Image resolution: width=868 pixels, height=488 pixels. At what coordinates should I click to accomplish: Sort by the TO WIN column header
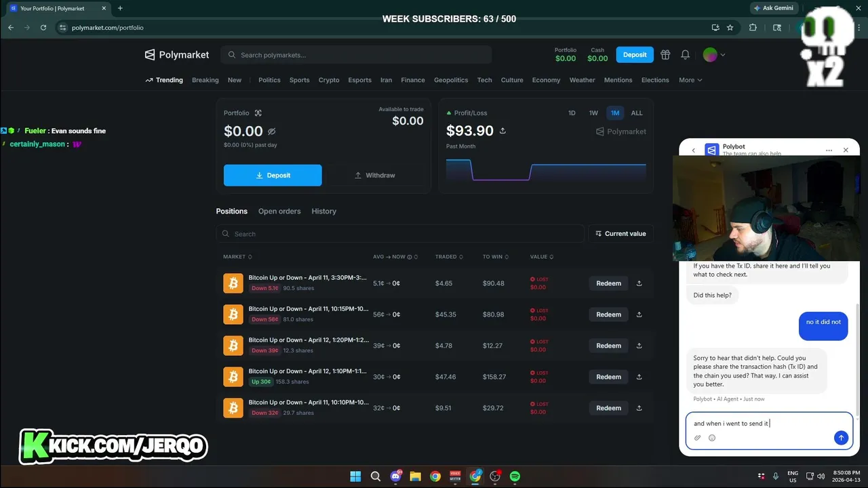tap(497, 257)
